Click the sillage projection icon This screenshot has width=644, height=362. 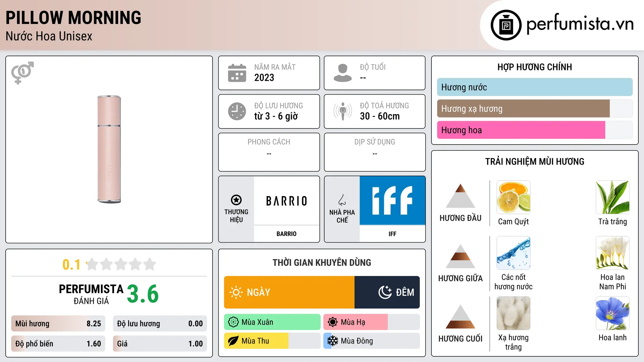point(342,111)
